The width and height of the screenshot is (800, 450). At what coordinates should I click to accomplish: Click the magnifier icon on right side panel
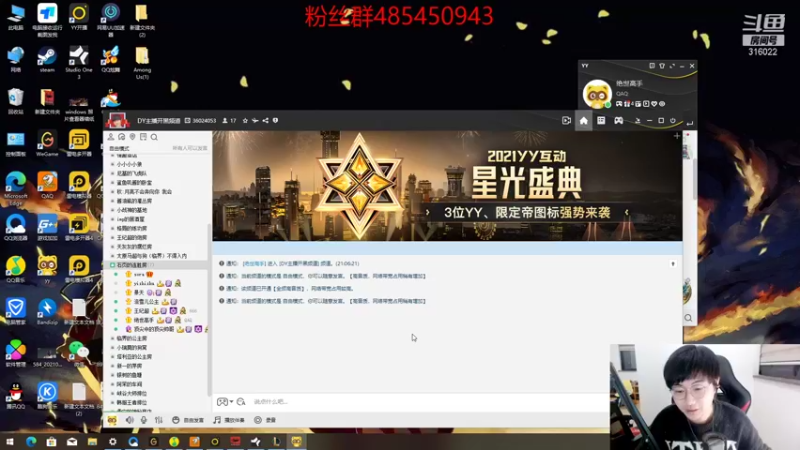[x=688, y=318]
